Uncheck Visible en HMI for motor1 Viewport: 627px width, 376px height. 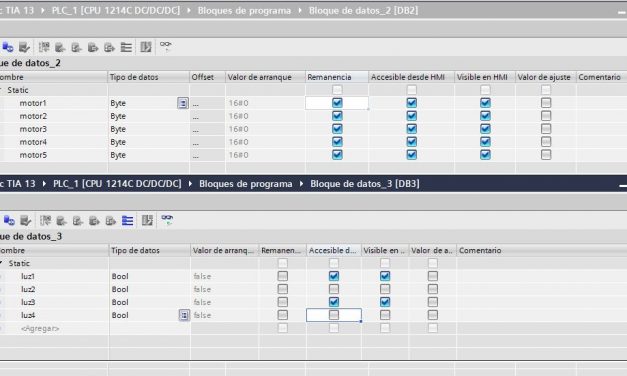point(485,103)
